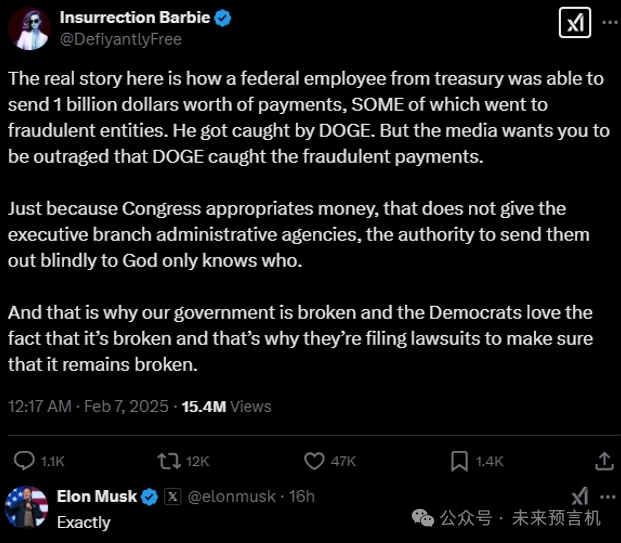Open the share options for the post

click(604, 461)
